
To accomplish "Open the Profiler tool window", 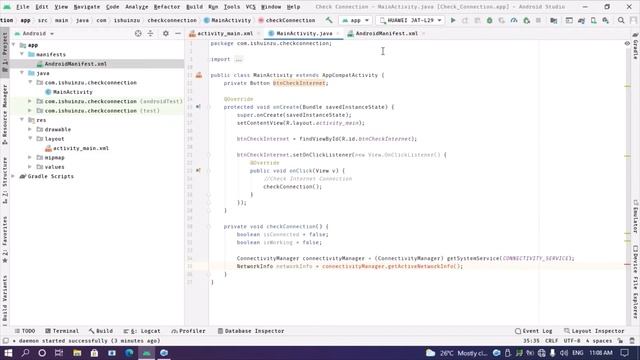I will [189, 331].
